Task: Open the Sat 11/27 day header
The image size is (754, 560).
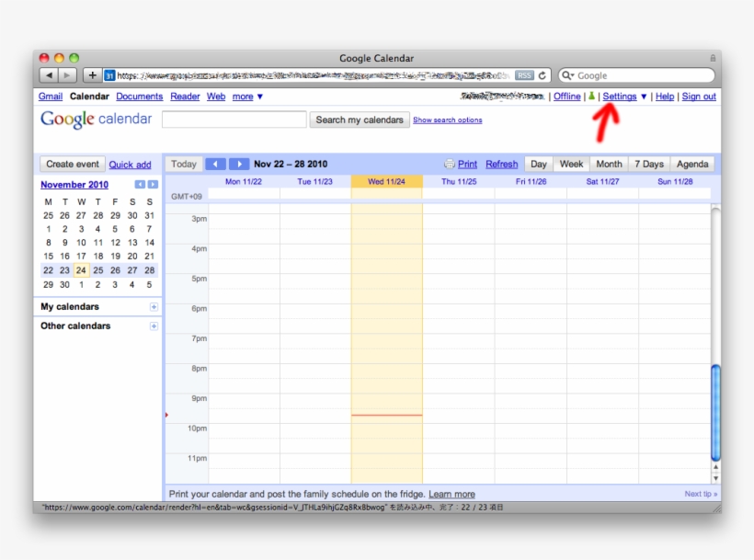Action: (602, 182)
